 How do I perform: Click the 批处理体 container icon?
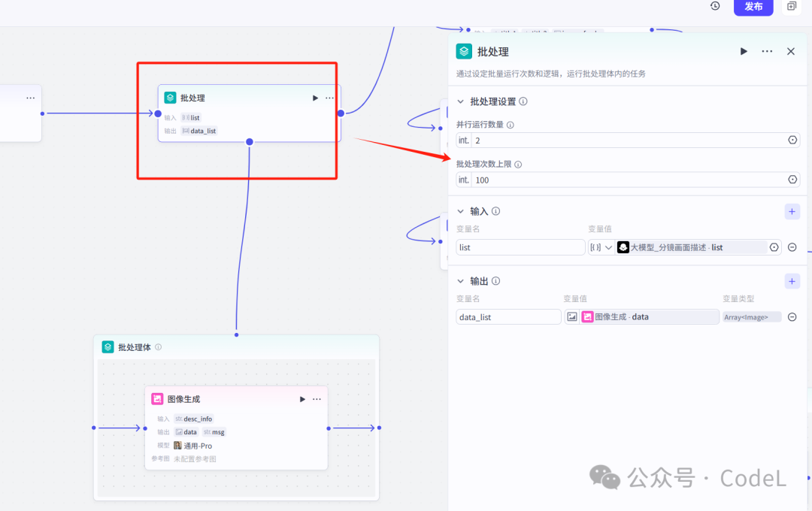[x=108, y=347]
